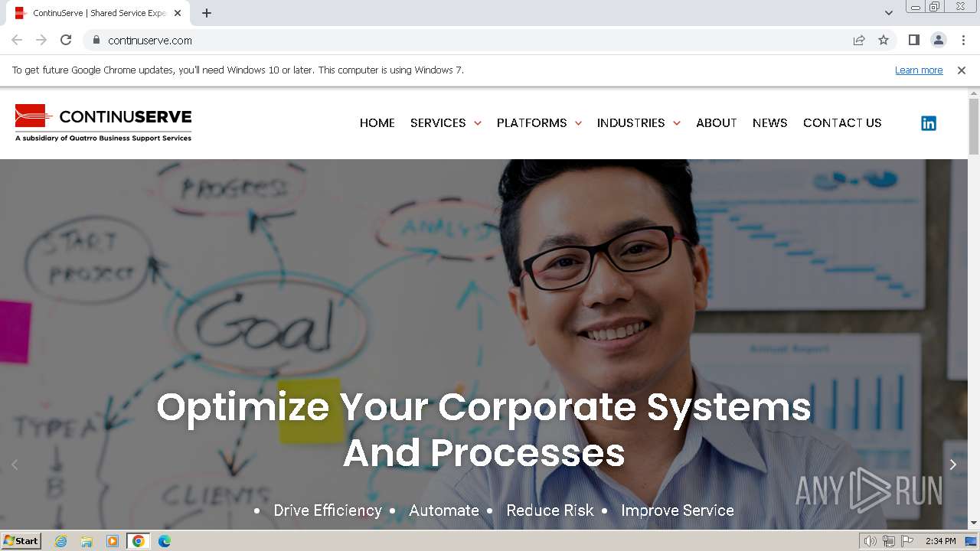Viewport: 980px width, 551px height.
Task: Open Internet Explorer from taskbar
Action: [61, 541]
